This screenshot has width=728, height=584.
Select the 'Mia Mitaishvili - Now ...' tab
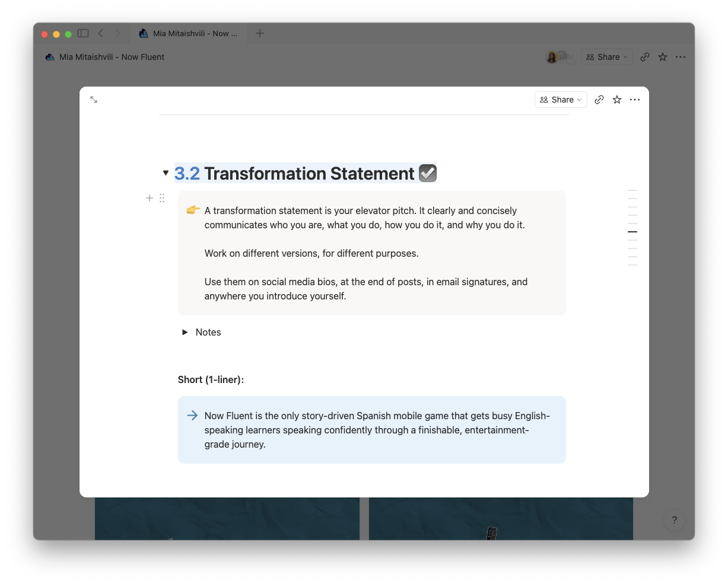(x=189, y=34)
